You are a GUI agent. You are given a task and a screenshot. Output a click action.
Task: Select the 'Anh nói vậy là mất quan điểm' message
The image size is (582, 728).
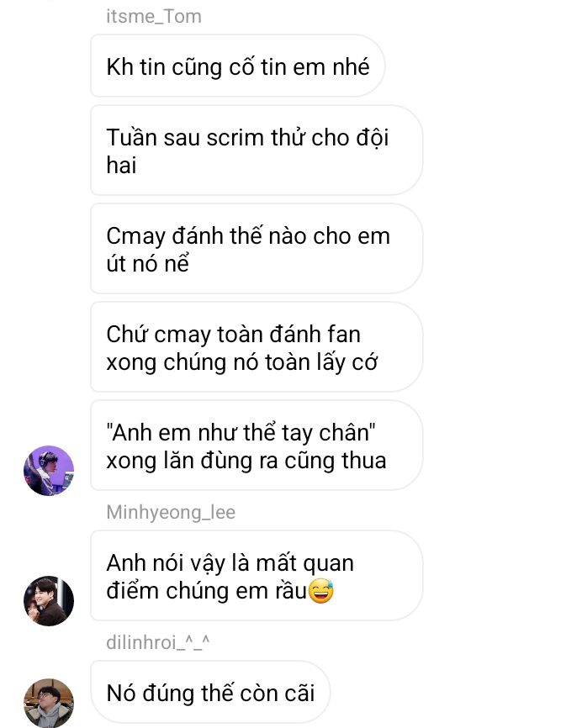pos(257,576)
